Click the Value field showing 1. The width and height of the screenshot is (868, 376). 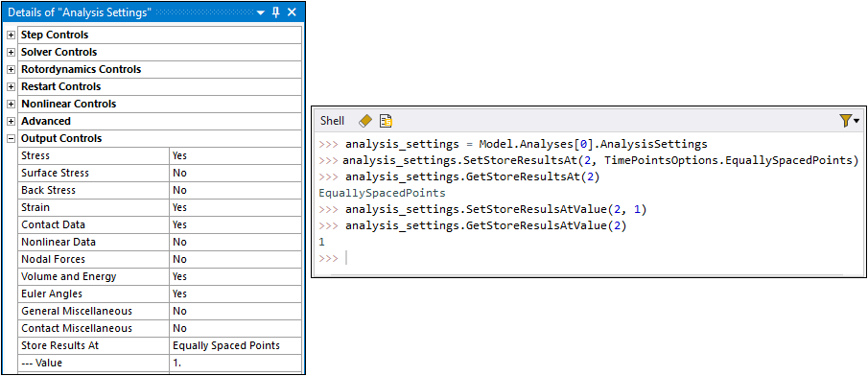point(235,363)
